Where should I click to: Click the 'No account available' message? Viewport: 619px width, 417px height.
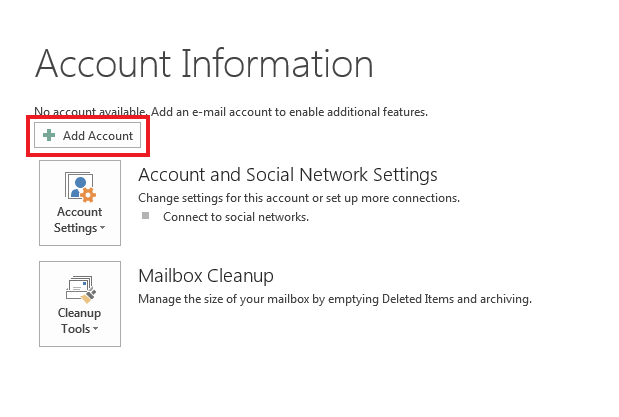coord(231,112)
